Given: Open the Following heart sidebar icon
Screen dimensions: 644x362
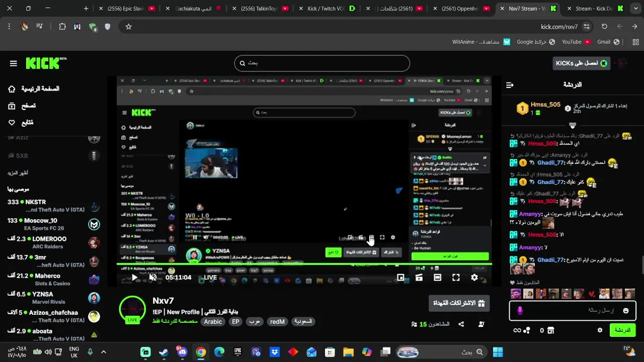Looking at the screenshot, I should coord(12,122).
